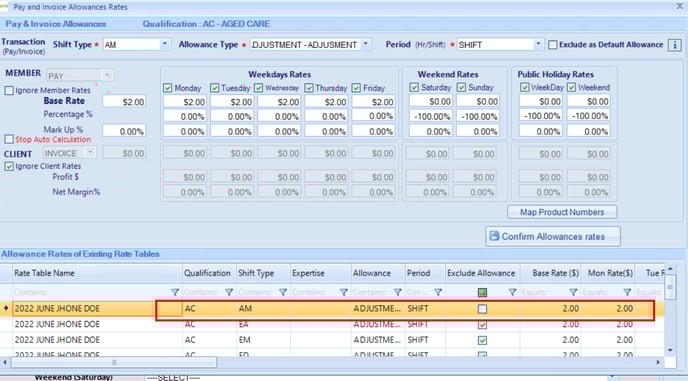The height and width of the screenshot is (381, 688).
Task: Close the Pay and Invoice Allowances Rates window
Action: (x=680, y=7)
